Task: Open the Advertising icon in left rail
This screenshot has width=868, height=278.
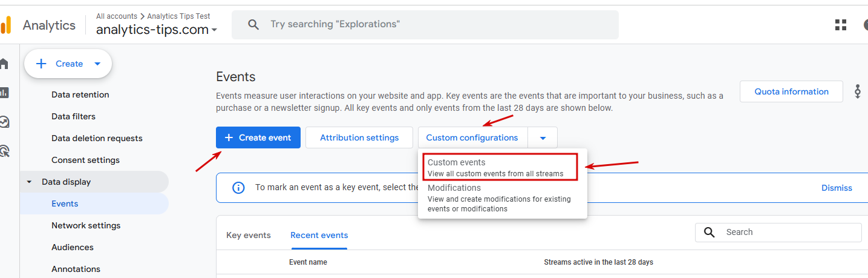Action: coord(4,151)
